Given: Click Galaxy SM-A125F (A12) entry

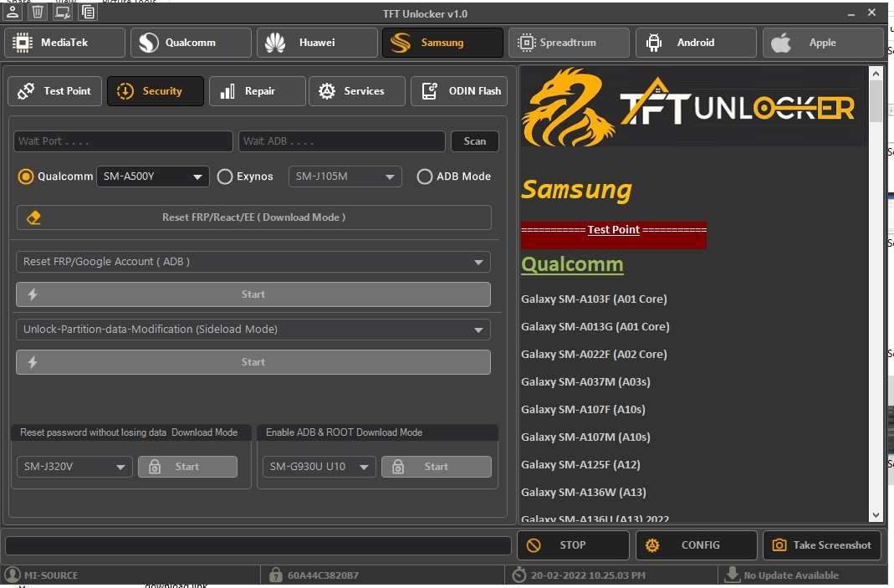Looking at the screenshot, I should [x=580, y=465].
